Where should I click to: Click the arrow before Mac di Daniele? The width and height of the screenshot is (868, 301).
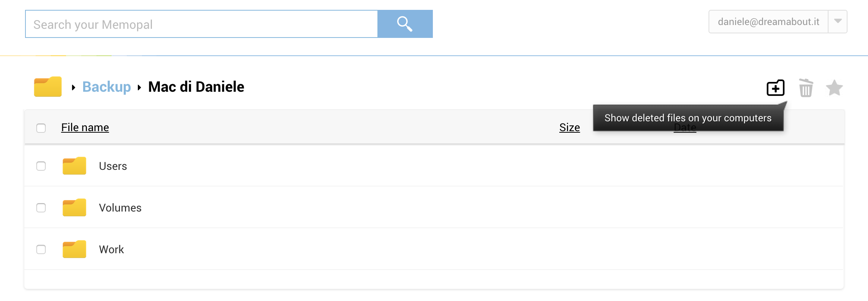tap(139, 88)
